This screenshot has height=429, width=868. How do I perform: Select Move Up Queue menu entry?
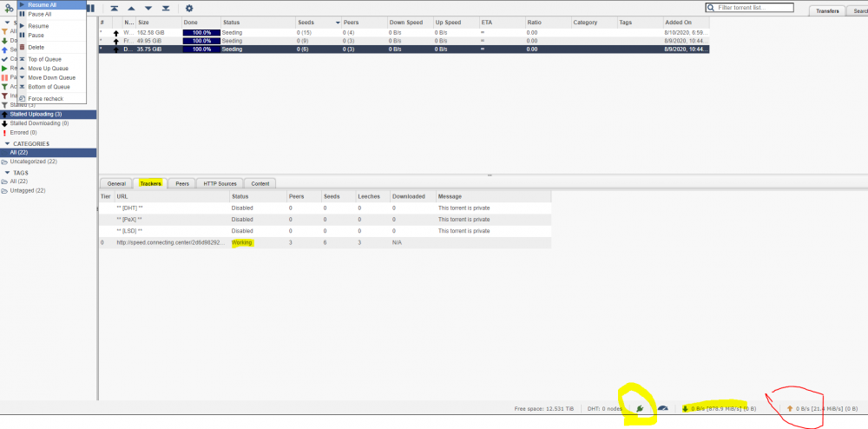(51, 68)
